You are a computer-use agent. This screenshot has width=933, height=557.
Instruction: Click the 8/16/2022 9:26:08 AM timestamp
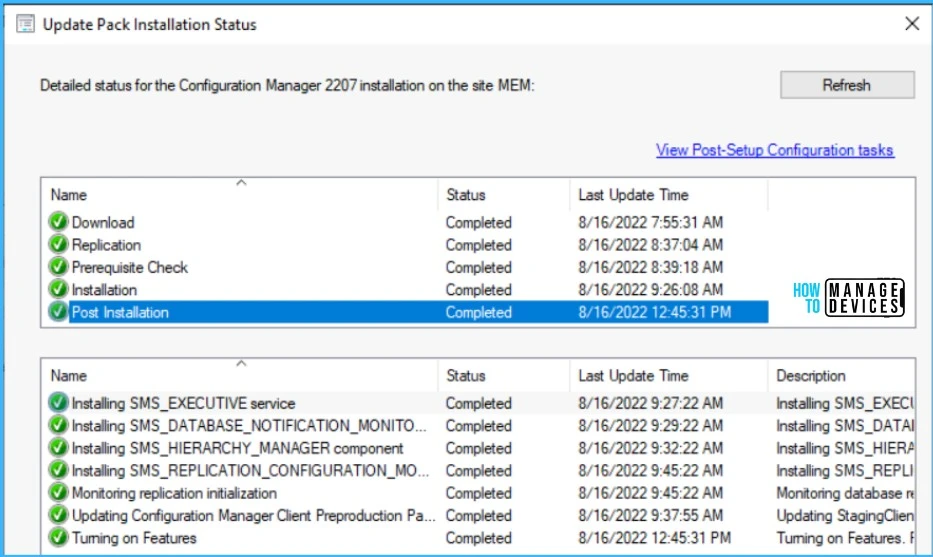coord(650,289)
